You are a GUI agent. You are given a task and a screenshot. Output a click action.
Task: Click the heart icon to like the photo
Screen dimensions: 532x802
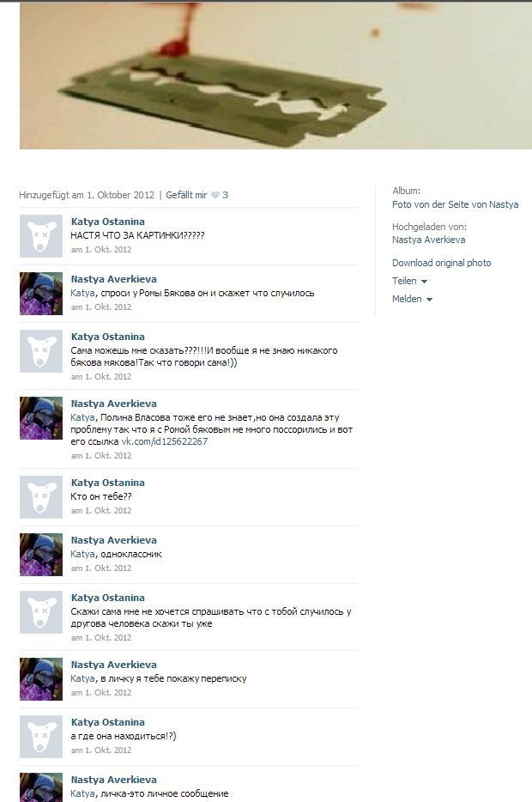pyautogui.click(x=215, y=195)
